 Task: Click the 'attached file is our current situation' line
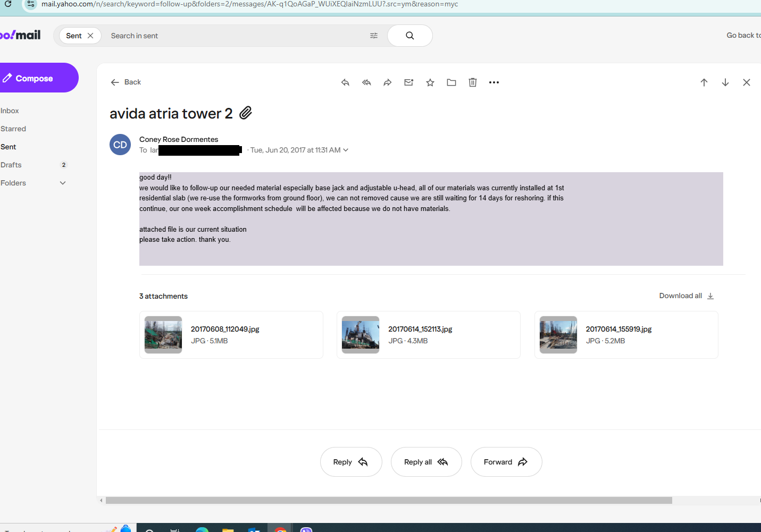click(x=193, y=230)
